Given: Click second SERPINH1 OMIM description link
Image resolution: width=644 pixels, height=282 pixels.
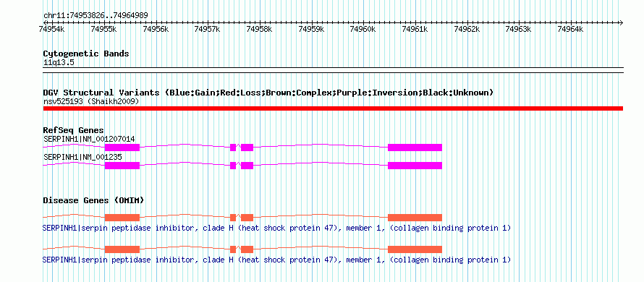Looking at the screenshot, I should tap(276, 260).
